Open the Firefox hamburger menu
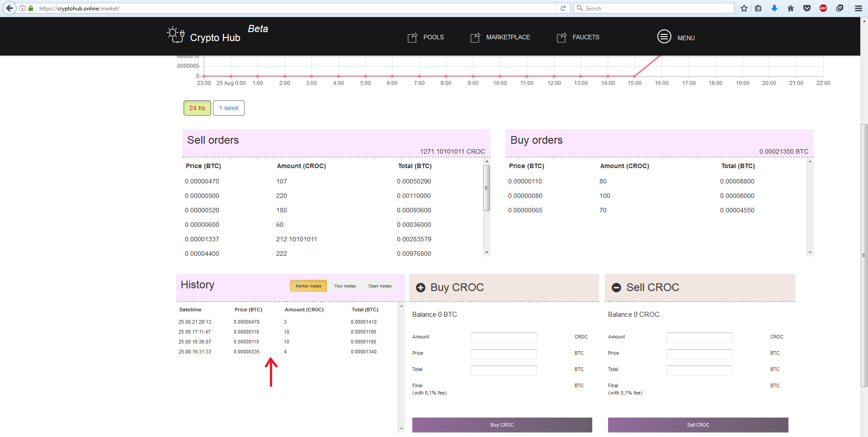This screenshot has height=437, width=868. point(858,8)
